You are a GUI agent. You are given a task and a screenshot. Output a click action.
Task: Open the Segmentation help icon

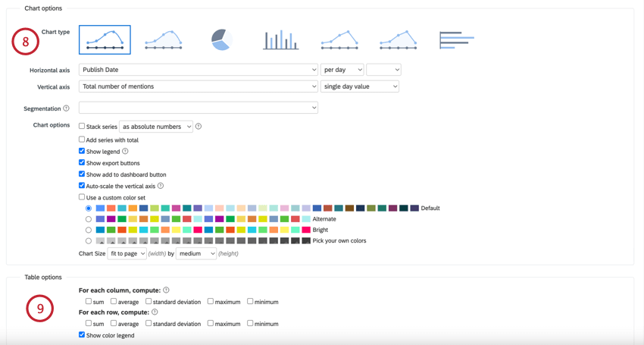(66, 108)
